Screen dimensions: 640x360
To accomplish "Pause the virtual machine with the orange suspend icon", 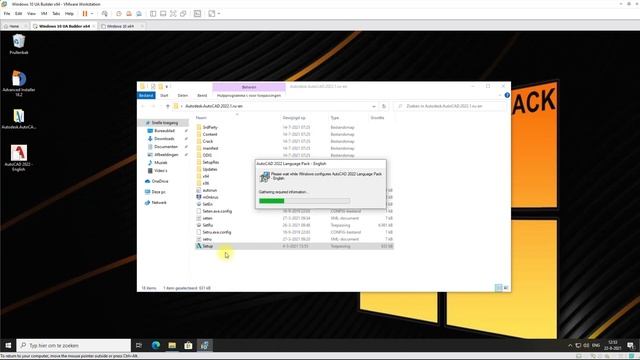I will (x=85, y=13).
